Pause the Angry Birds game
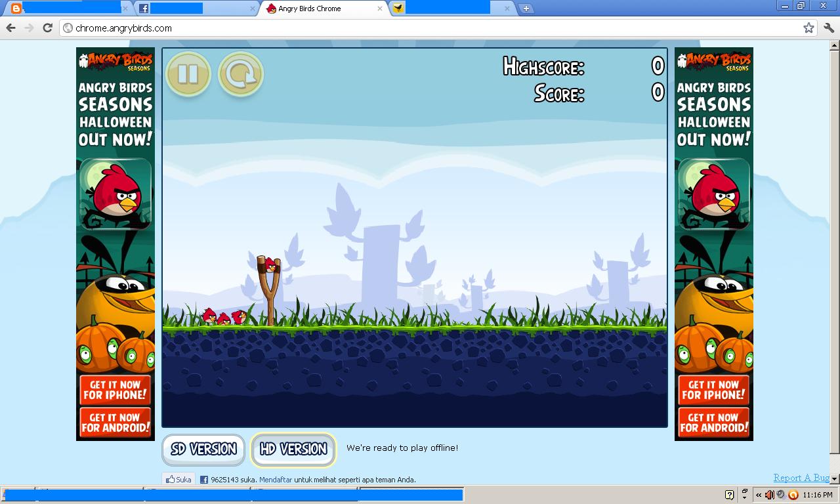The image size is (840, 504). [x=188, y=74]
